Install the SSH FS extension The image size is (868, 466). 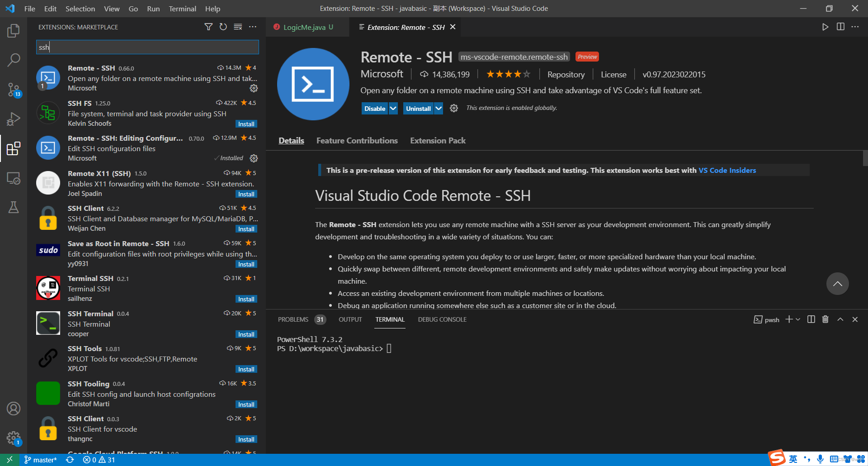click(246, 124)
